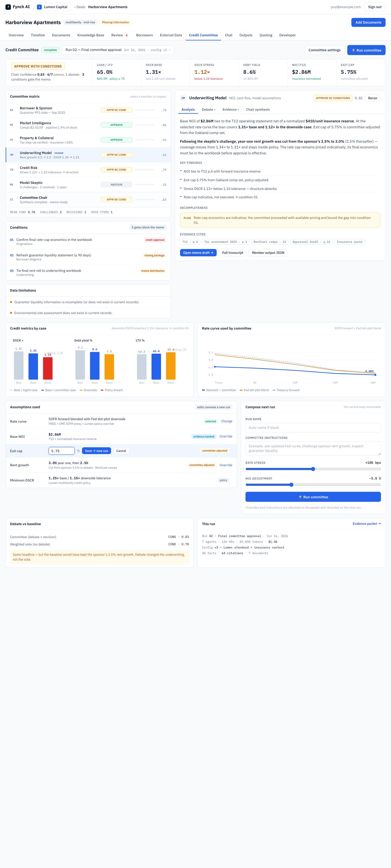Click Open memo draft button

[198, 253]
